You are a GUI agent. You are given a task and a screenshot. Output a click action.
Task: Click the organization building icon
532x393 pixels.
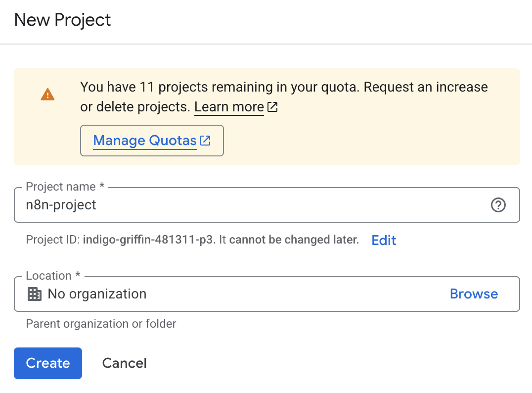(x=34, y=294)
